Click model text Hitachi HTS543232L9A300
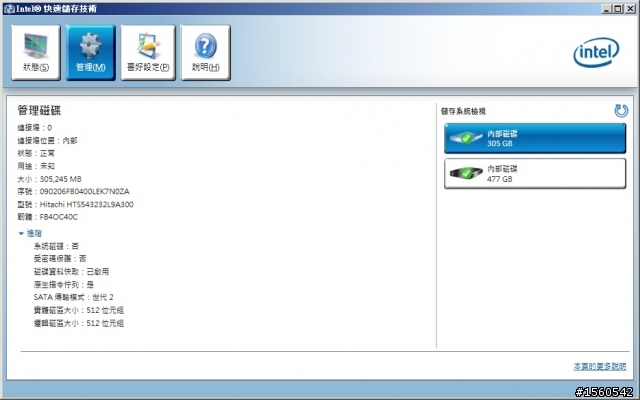This screenshot has height=400, width=640. tap(87, 204)
